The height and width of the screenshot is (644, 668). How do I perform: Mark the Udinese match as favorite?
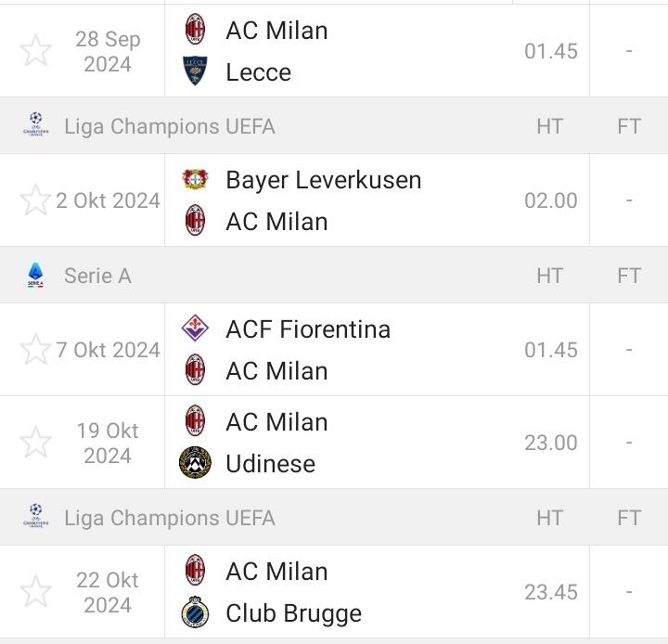point(35,443)
